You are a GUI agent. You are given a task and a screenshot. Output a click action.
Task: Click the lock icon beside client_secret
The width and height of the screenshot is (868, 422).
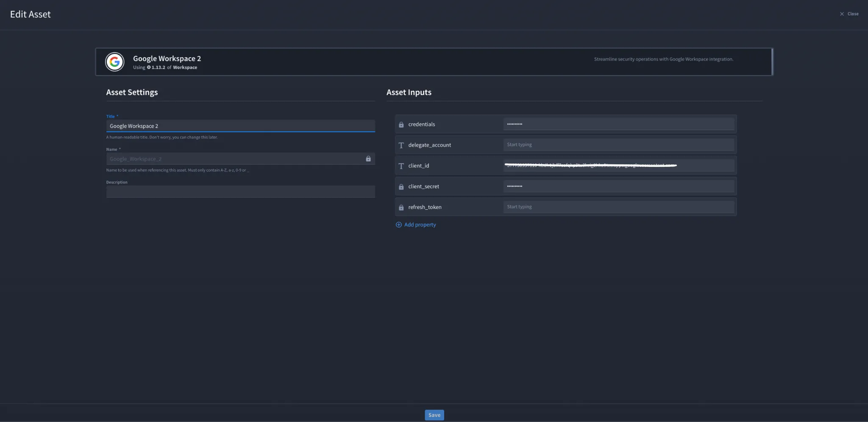401,187
